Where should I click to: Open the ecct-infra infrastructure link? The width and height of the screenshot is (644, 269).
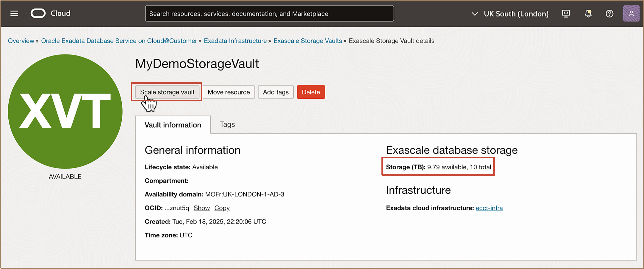click(489, 208)
